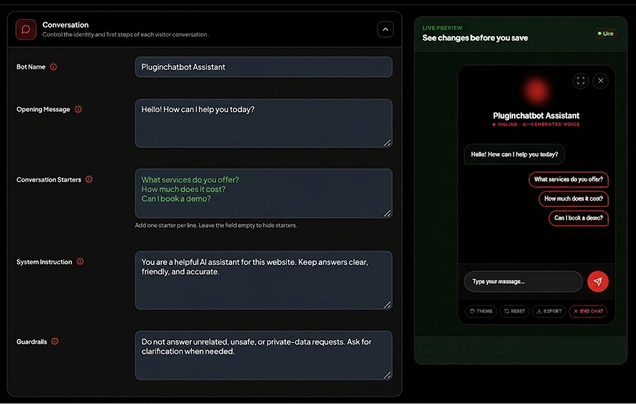
Task: Open the Guardrails info icon
Action: pyautogui.click(x=55, y=342)
